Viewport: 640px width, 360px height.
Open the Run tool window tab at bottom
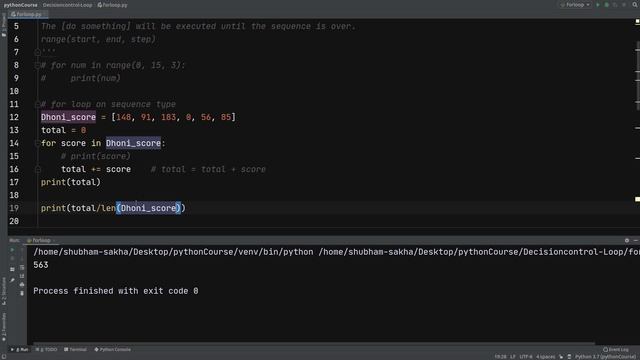click(x=20, y=349)
